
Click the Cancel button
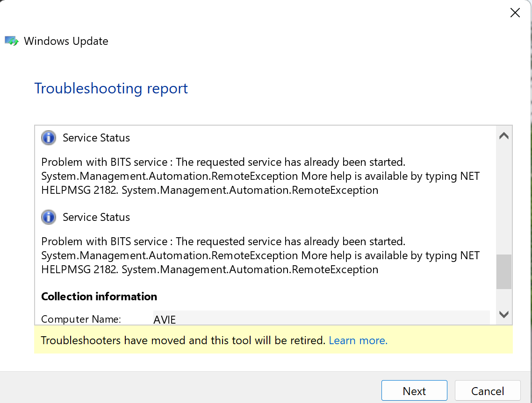[x=487, y=391]
